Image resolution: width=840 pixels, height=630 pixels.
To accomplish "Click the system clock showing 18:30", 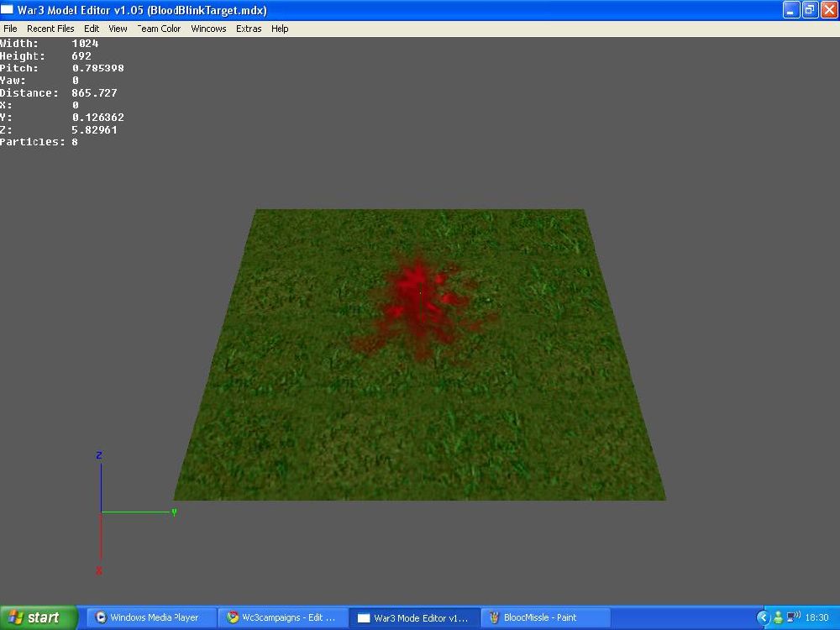I will pos(817,617).
